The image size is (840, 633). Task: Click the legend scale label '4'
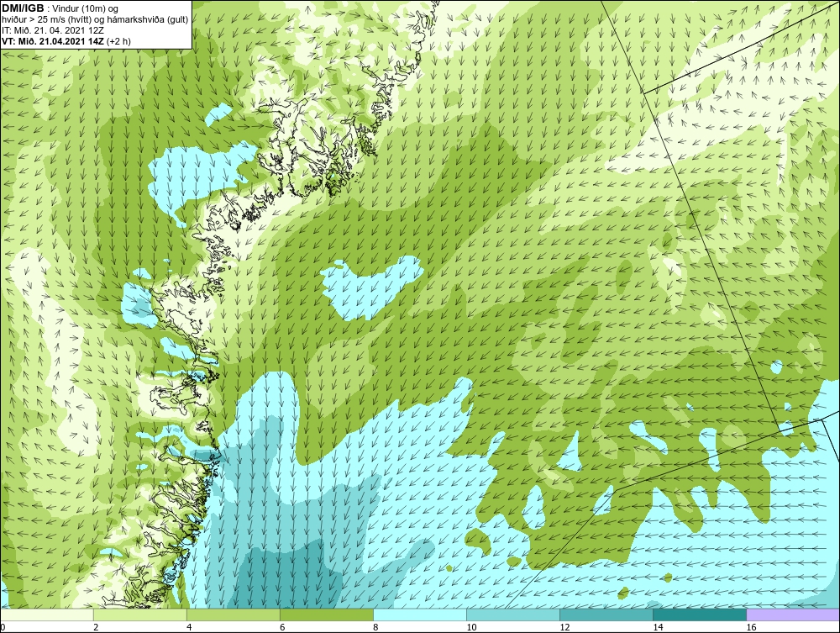(189, 627)
